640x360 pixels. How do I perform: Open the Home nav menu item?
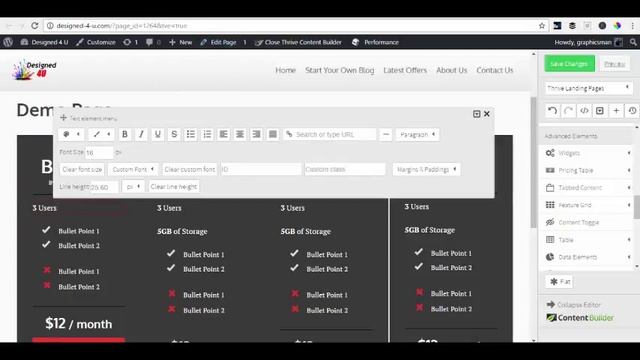[285, 70]
